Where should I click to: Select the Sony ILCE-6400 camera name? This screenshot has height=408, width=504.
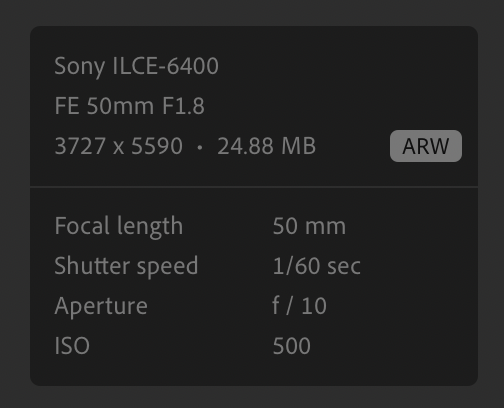coord(136,66)
